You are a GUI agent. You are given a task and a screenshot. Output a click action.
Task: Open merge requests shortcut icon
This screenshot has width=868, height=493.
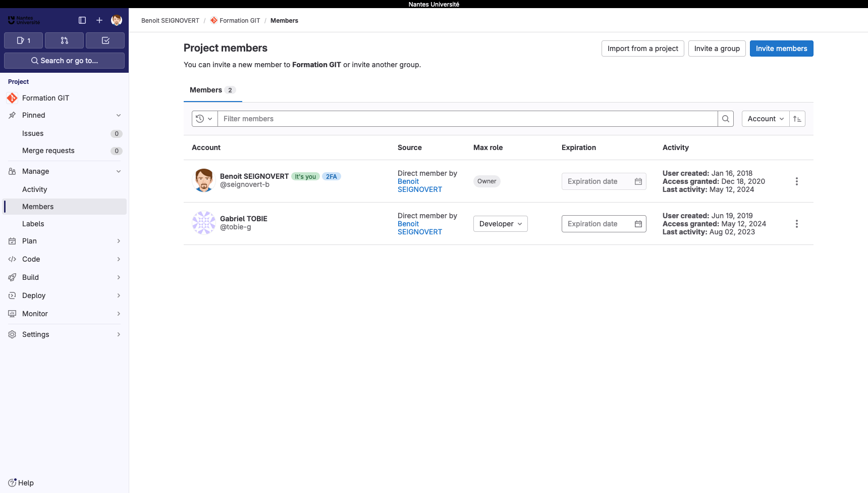pyautogui.click(x=64, y=40)
